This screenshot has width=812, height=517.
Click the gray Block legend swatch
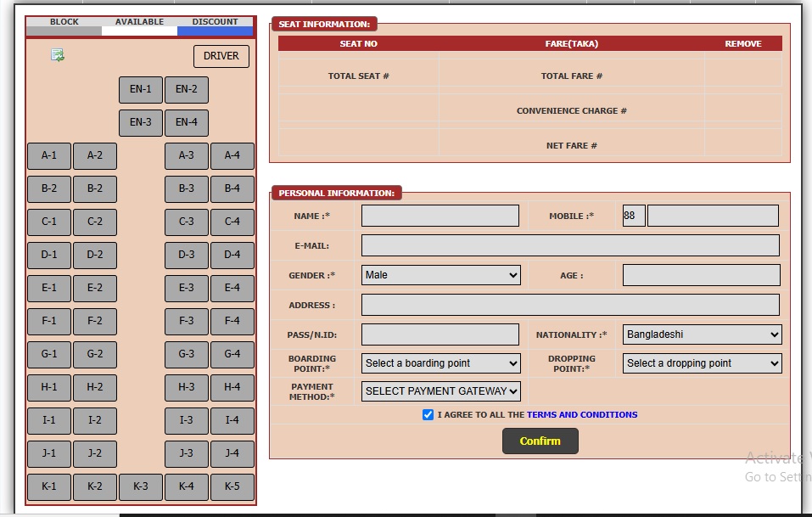coord(64,31)
